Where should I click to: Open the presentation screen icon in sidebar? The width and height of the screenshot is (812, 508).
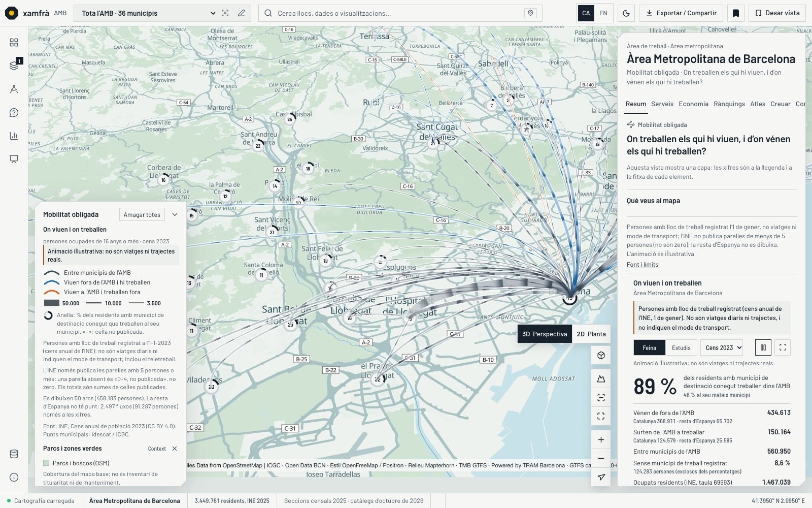point(14,159)
